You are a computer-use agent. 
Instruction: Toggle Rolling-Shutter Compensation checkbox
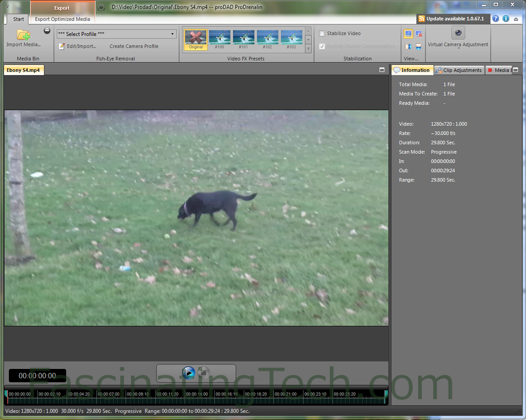pos(322,46)
